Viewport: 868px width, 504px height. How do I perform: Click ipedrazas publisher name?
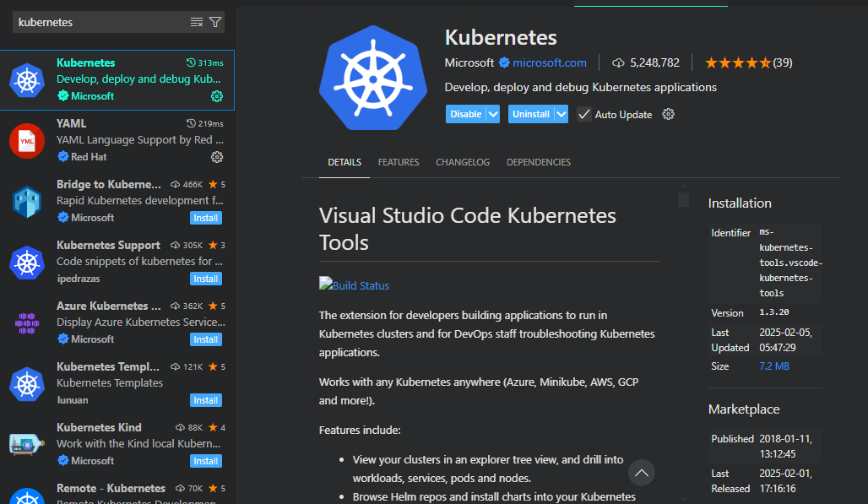pos(78,279)
